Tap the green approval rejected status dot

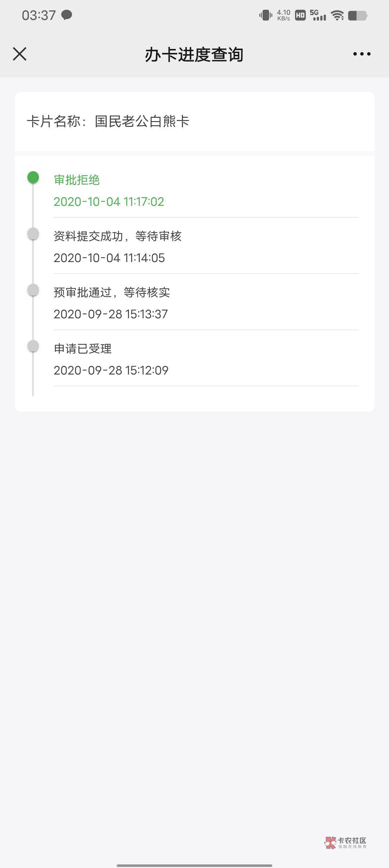click(x=33, y=177)
